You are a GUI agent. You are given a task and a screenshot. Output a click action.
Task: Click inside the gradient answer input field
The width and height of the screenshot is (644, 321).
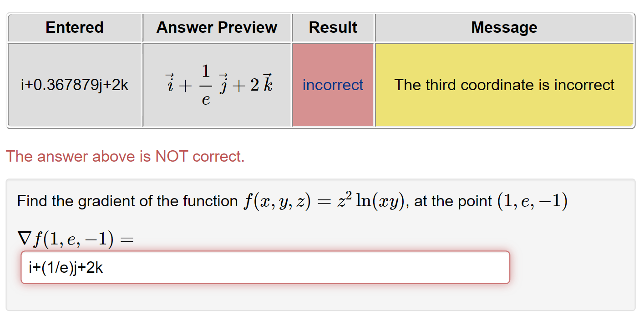(266, 268)
